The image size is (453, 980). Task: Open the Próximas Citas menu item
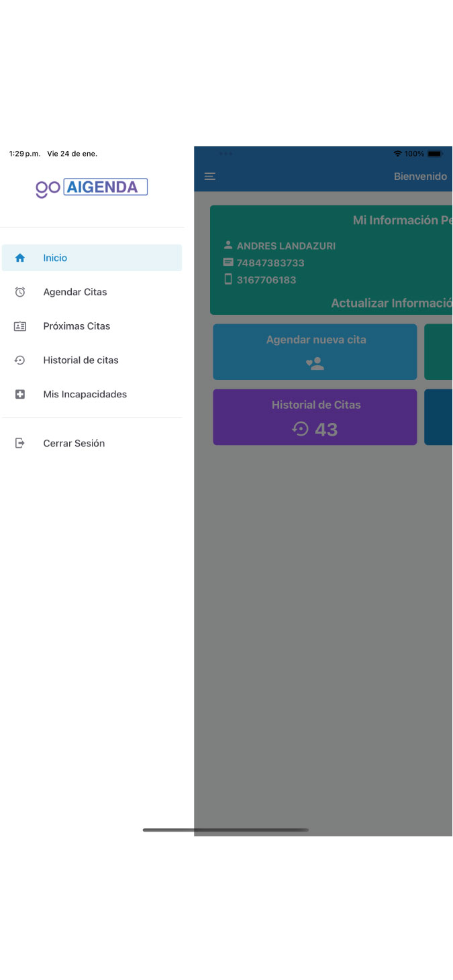[x=77, y=326]
